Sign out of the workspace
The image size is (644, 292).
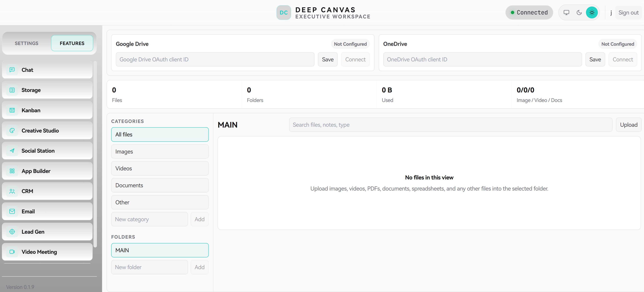click(629, 12)
